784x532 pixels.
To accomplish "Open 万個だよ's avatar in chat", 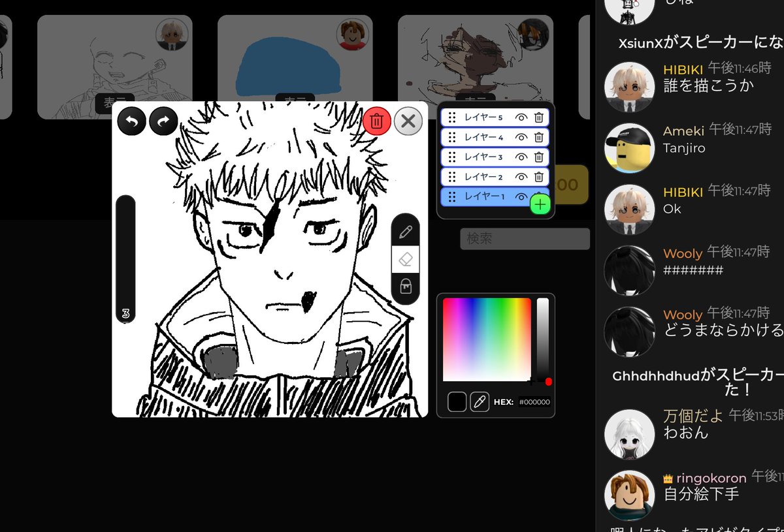I will point(630,434).
